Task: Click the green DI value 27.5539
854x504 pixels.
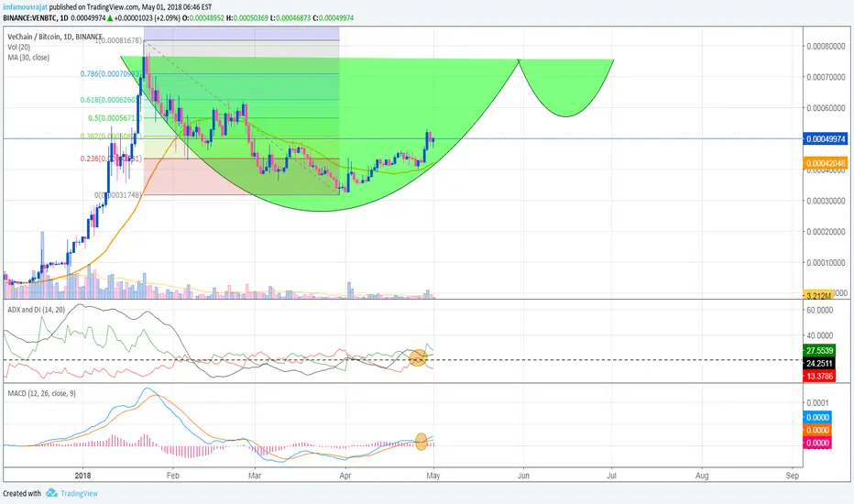Action: coord(819,350)
